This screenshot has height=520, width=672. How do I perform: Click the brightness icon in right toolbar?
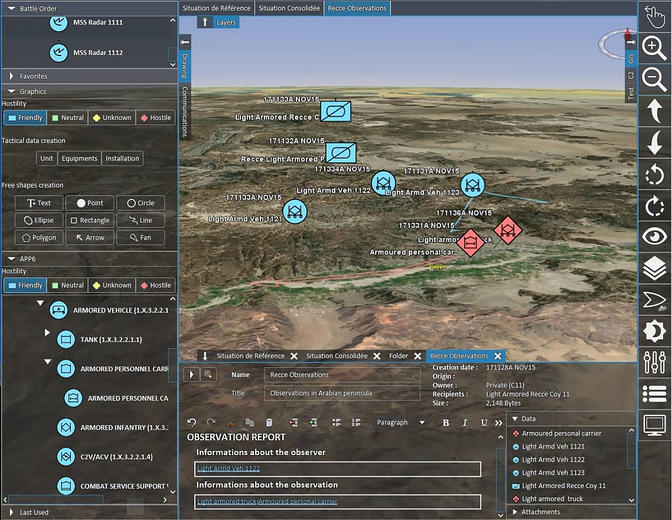click(x=654, y=330)
